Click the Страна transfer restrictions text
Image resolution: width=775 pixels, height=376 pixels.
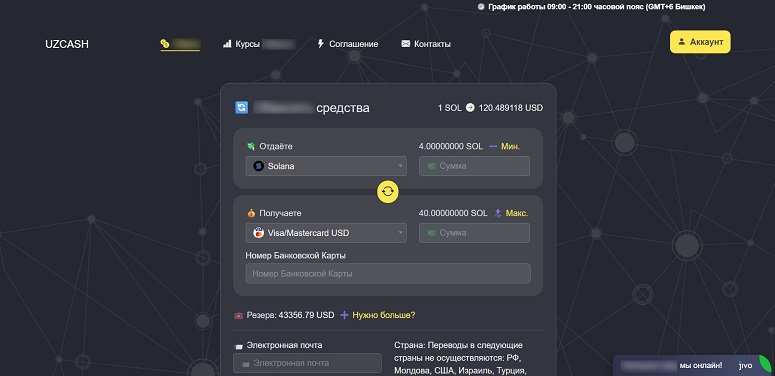point(459,358)
